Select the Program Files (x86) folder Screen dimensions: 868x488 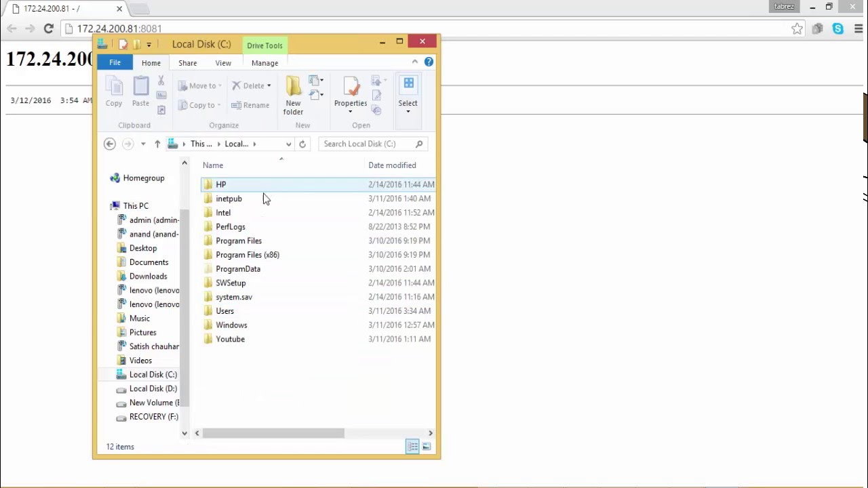tap(248, 255)
